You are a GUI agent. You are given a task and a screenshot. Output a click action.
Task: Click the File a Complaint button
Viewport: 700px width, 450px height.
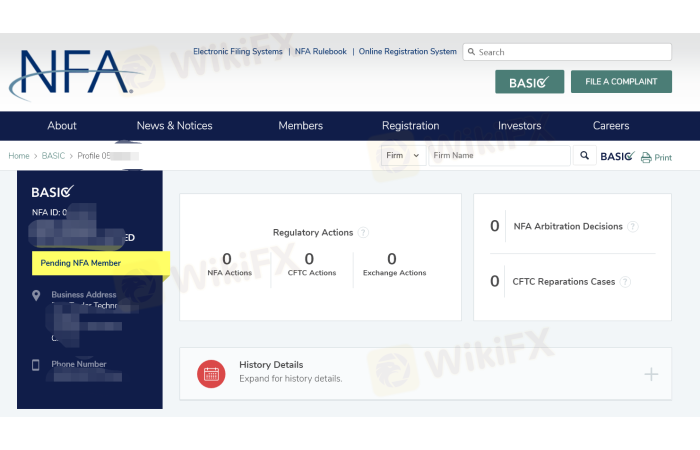[621, 82]
